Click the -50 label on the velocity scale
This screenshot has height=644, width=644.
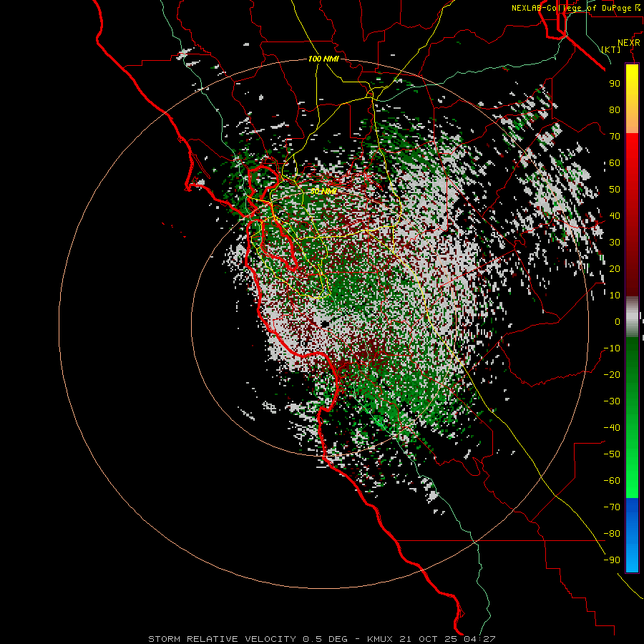click(612, 454)
